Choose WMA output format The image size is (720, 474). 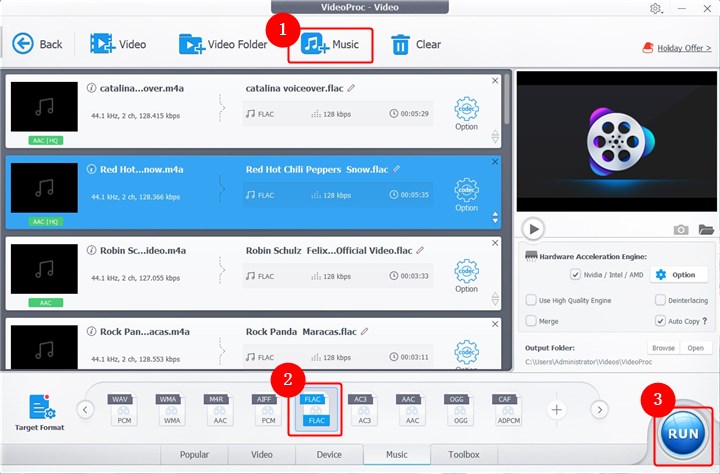coord(172,409)
